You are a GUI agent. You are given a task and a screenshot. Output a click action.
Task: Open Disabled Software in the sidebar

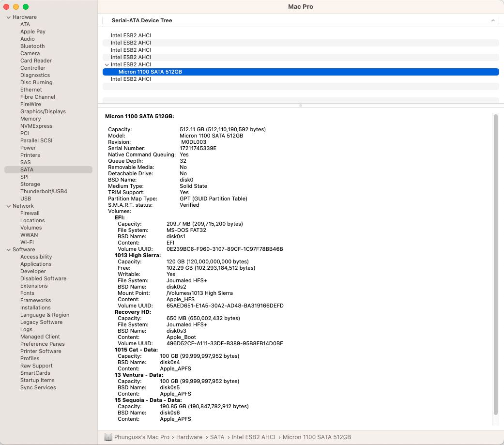tap(44, 278)
